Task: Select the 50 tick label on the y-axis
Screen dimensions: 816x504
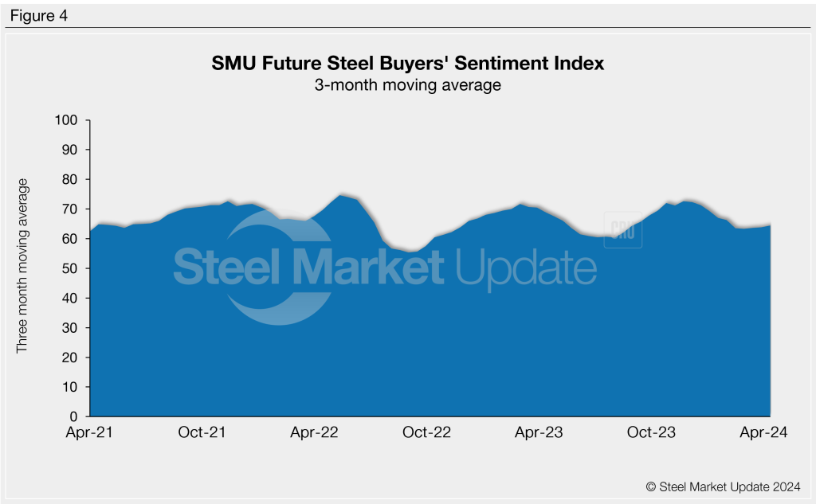Action: tap(69, 268)
